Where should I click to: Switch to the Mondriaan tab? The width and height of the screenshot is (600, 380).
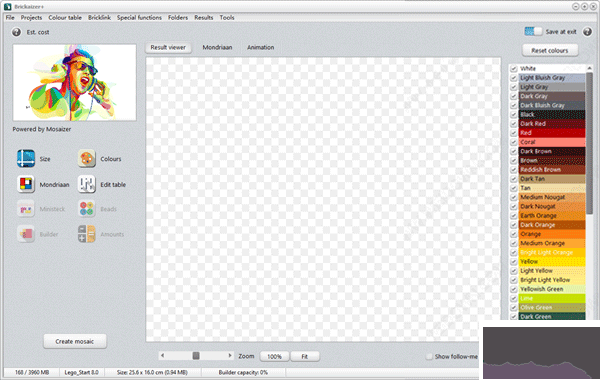coord(217,47)
